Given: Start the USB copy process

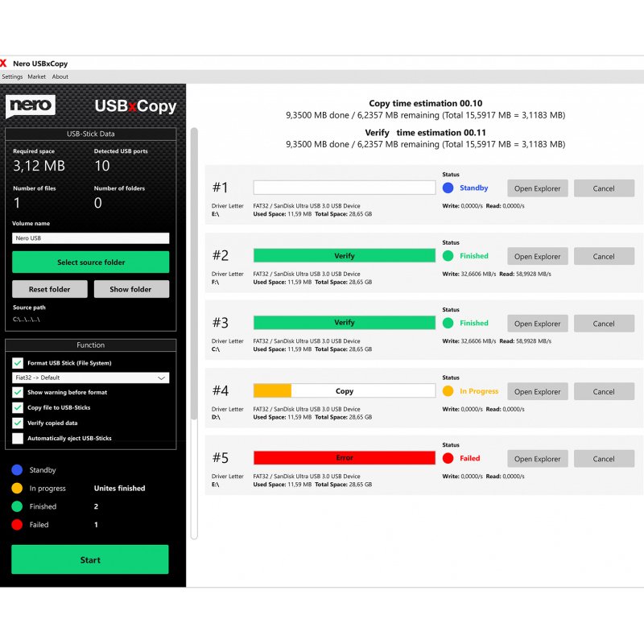Looking at the screenshot, I should pos(90,559).
